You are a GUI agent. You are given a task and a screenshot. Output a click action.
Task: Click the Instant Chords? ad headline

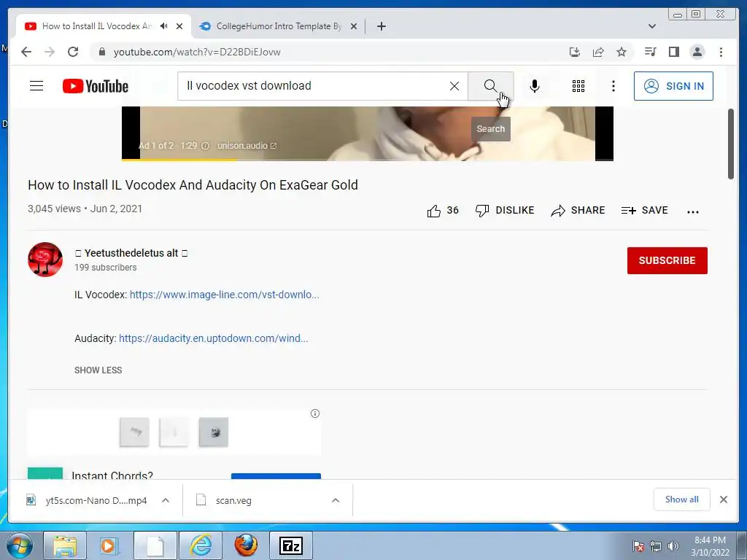pos(112,475)
